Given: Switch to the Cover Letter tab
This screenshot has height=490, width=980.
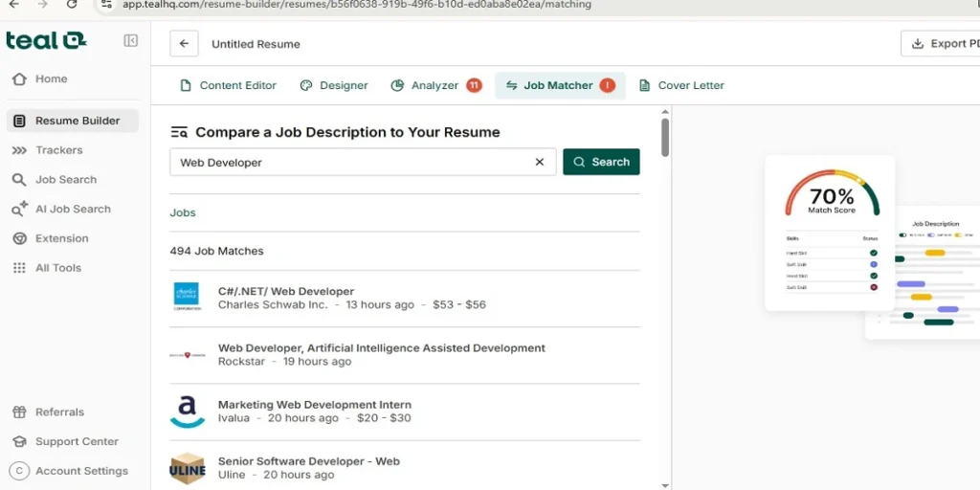Looking at the screenshot, I should point(681,85).
